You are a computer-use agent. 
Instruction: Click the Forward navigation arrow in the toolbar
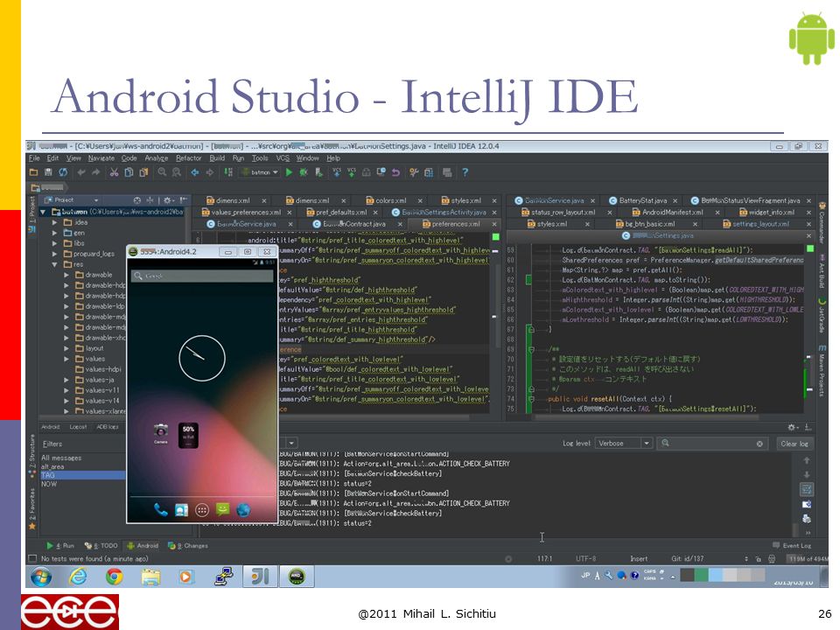click(x=210, y=172)
